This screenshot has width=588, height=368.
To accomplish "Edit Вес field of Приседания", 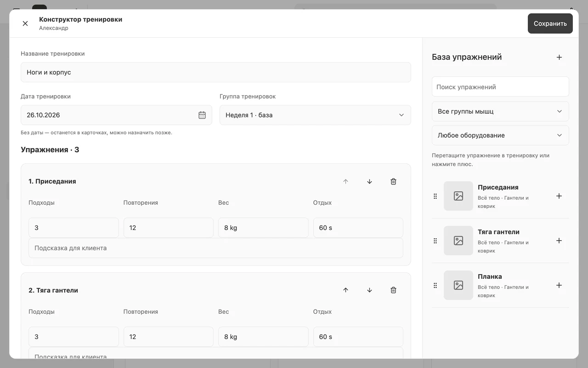I will pyautogui.click(x=263, y=228).
